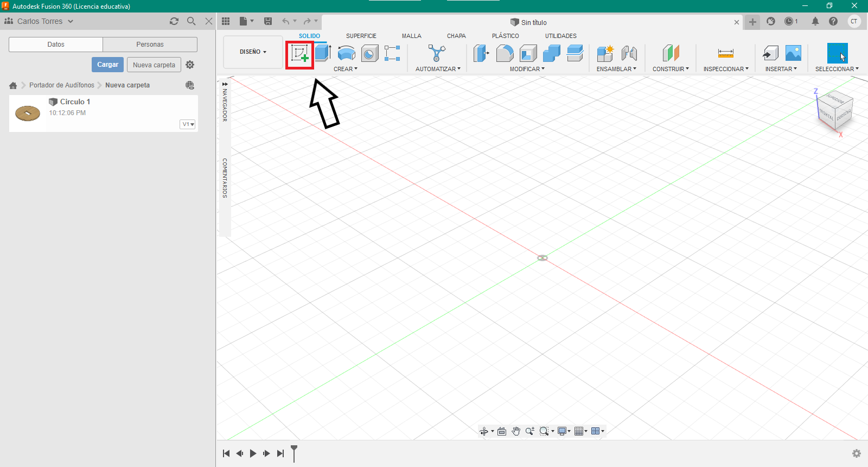Viewport: 868px width, 467px height.
Task: Expand the ENSAMBLAR menu
Action: pyautogui.click(x=616, y=69)
